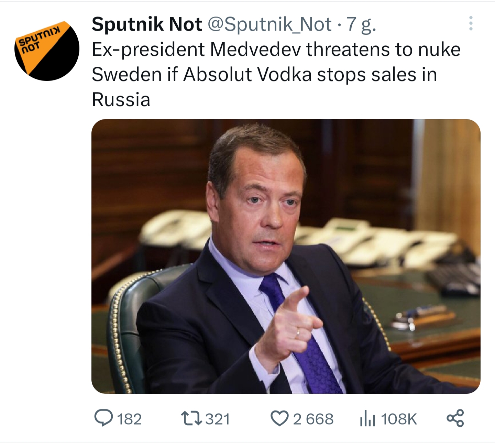Open the 7 g. timestamp link
The image size is (495, 448).
pyautogui.click(x=361, y=25)
